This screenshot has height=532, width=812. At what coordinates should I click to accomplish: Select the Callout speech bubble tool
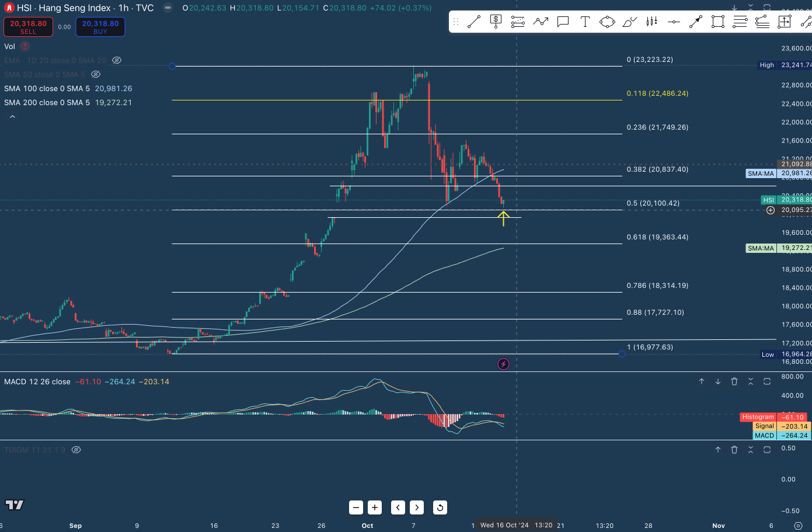pos(563,22)
